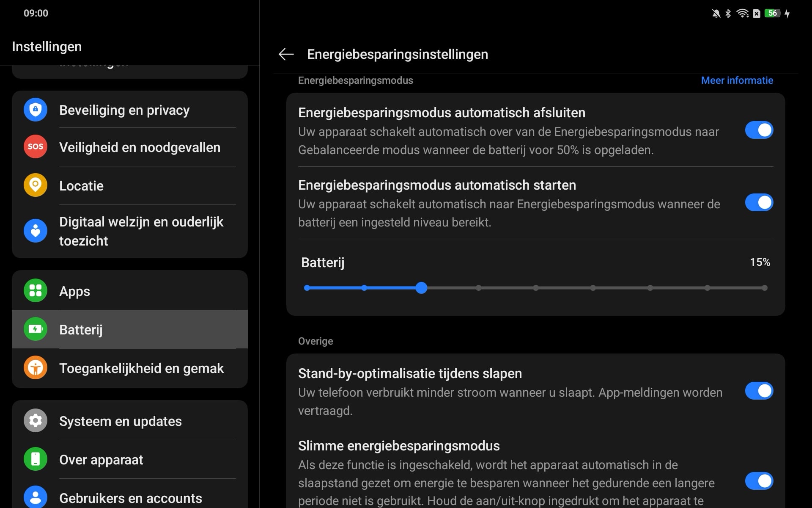Tap the Digitaal welzijn heart icon

tap(36, 231)
